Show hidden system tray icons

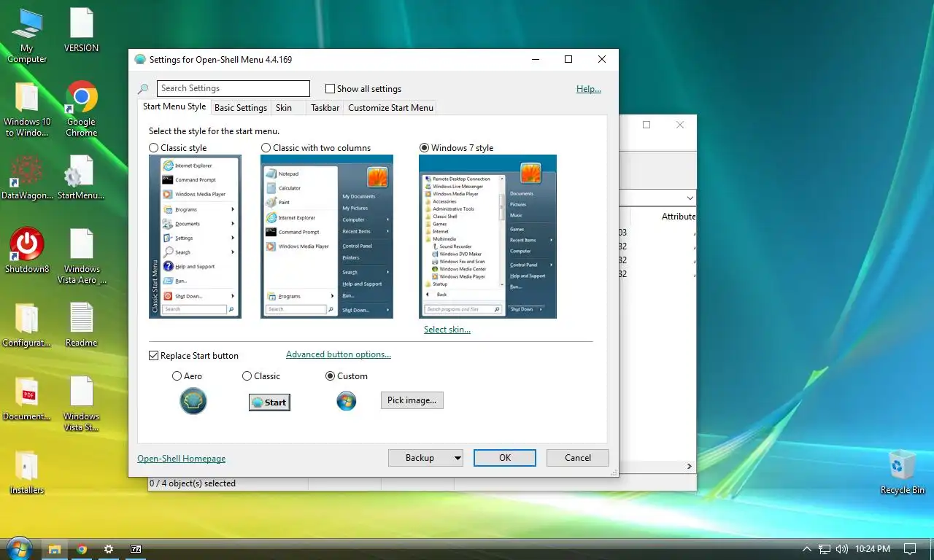[806, 549]
